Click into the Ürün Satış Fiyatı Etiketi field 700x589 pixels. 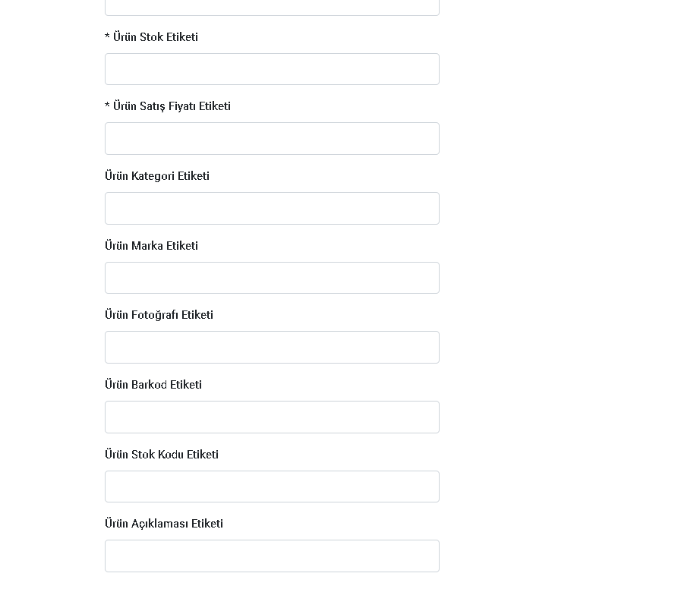(x=272, y=138)
